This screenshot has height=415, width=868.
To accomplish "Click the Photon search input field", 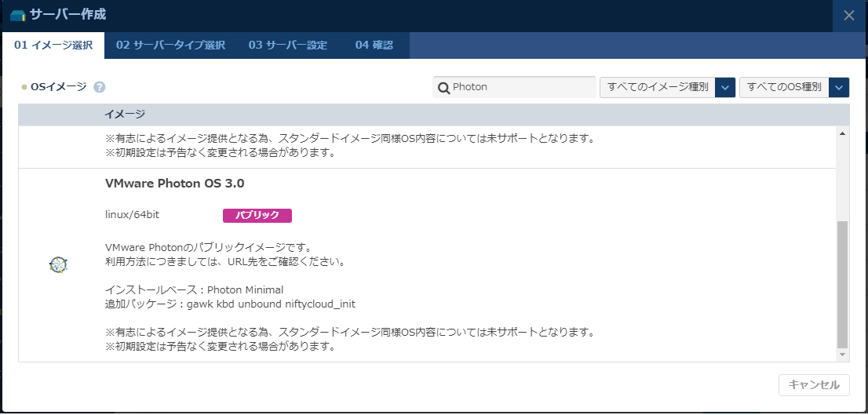I will point(514,87).
